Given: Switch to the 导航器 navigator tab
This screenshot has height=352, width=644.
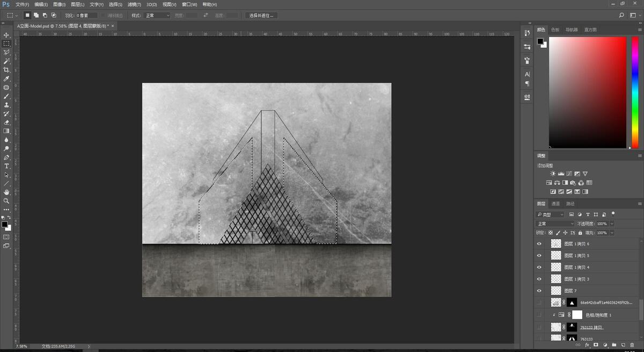Looking at the screenshot, I should point(572,30).
